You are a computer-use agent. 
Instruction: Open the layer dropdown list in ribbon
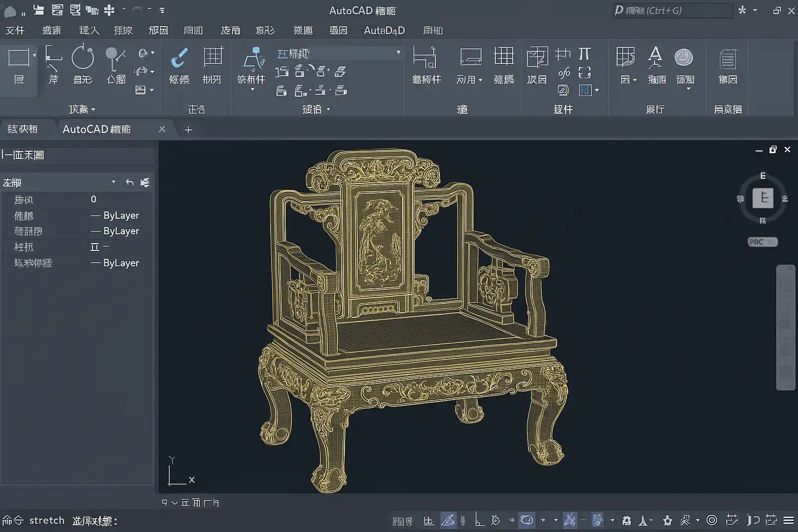[x=398, y=53]
